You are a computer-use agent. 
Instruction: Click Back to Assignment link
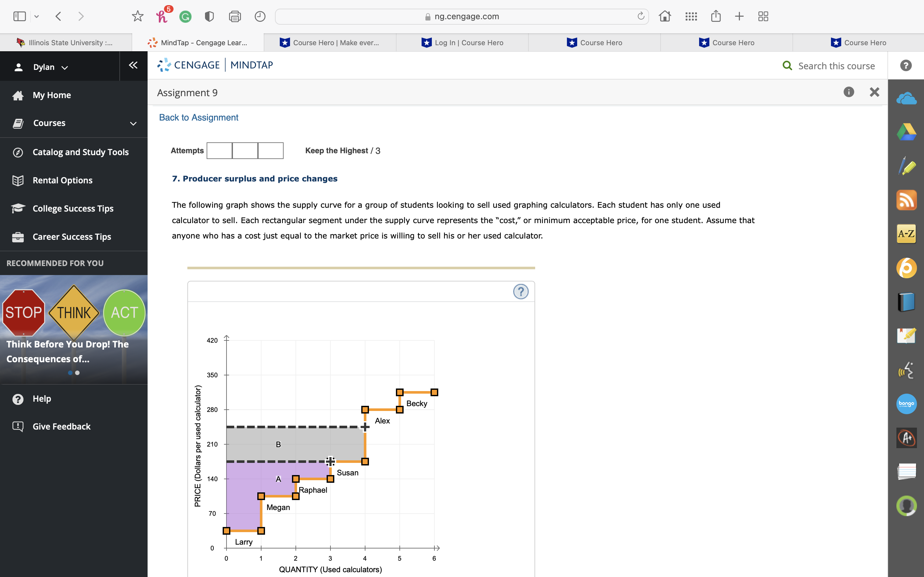pos(199,118)
